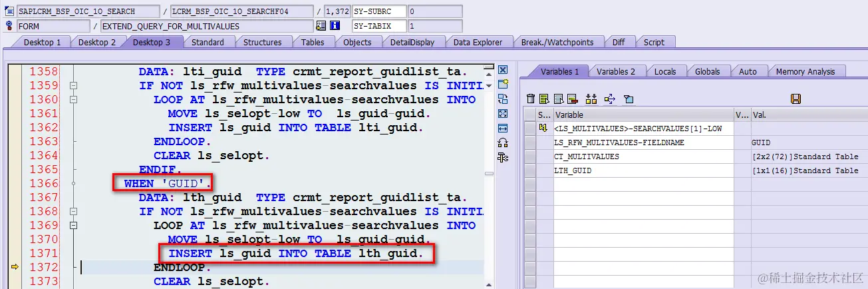Click the navigation icon next to EXTEND_QUERY_FOR_MULTIVALUES
This screenshot has height=289, width=868.
pyautogui.click(x=321, y=26)
